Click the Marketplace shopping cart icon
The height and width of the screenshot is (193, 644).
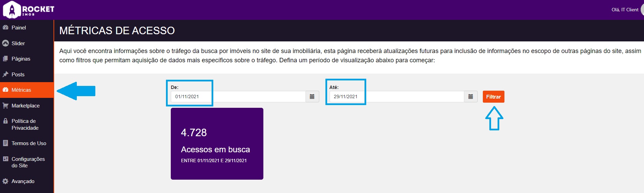pyautogui.click(x=5, y=105)
